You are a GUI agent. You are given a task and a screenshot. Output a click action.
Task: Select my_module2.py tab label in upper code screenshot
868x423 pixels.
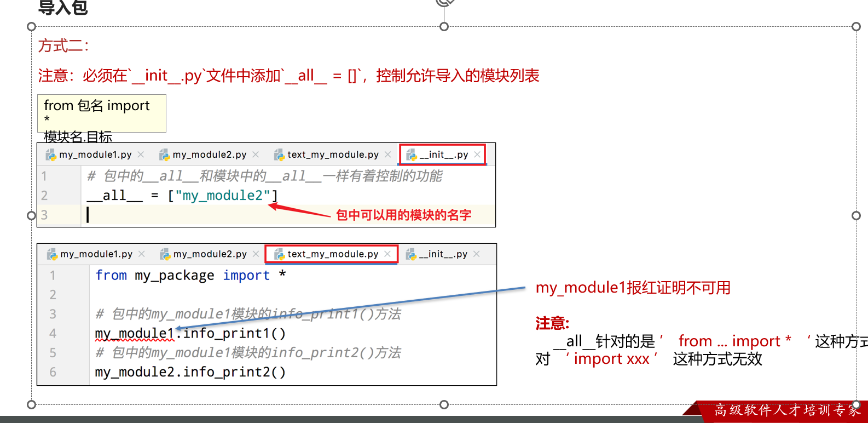click(x=210, y=155)
